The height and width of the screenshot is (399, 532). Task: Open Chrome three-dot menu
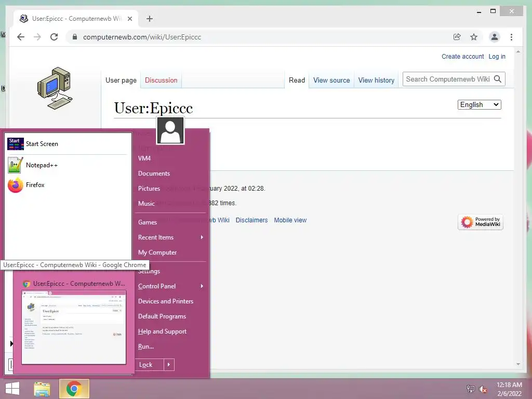click(x=511, y=37)
